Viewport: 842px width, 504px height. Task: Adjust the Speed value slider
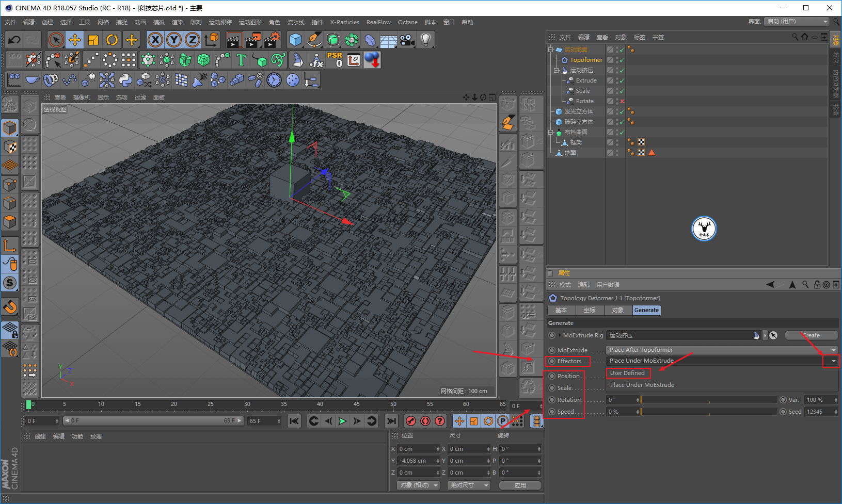click(x=709, y=412)
